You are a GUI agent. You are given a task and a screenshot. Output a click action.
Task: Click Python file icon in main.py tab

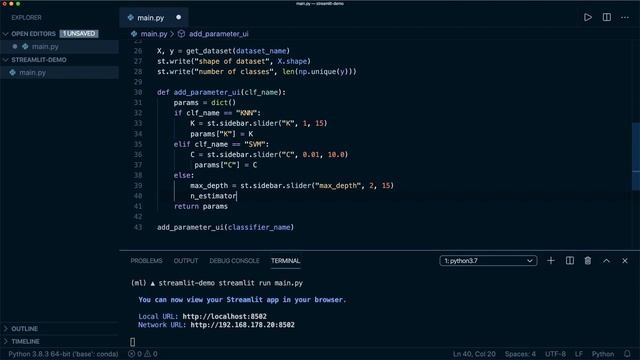click(131, 18)
